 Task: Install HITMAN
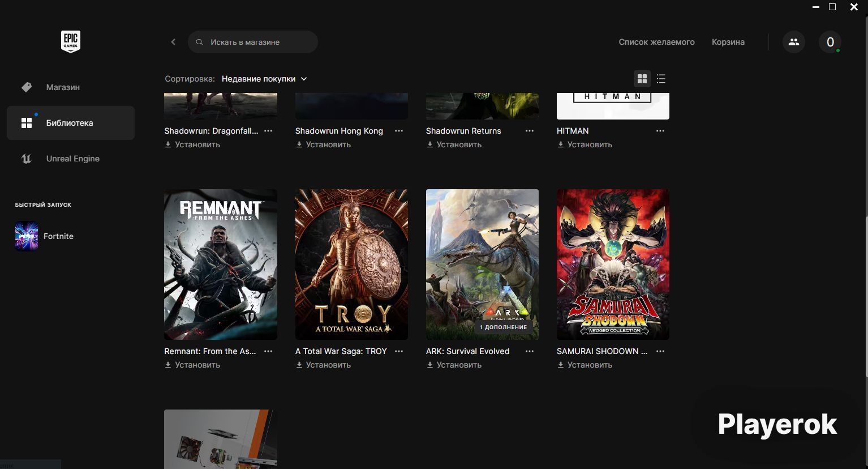[x=585, y=144]
